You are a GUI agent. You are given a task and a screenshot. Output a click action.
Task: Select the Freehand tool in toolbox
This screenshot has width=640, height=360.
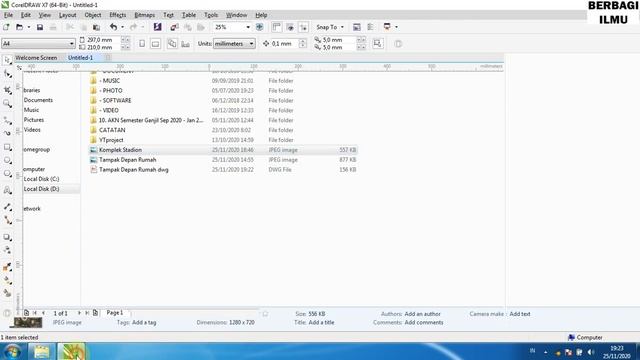coord(7,120)
